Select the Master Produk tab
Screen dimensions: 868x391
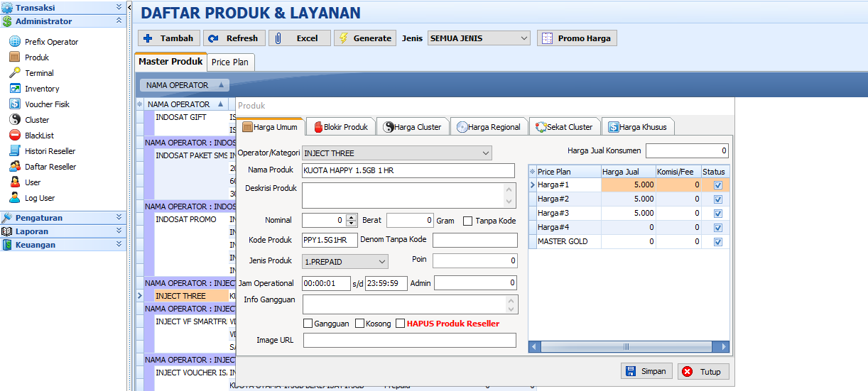[x=170, y=62]
